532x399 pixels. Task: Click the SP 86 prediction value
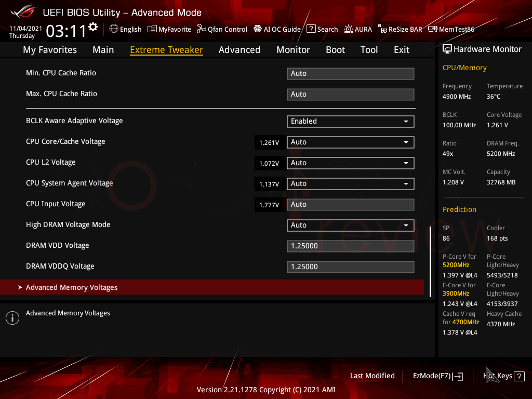coord(446,238)
